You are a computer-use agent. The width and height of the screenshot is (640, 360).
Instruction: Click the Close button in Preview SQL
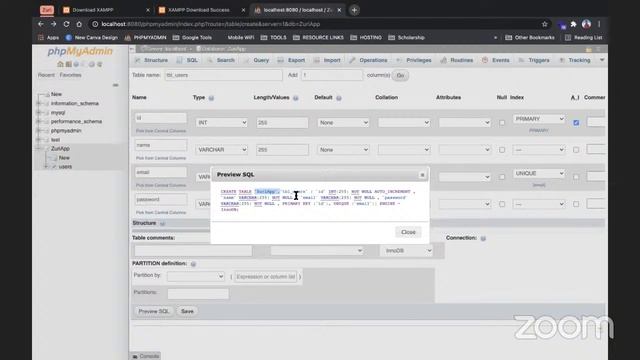pyautogui.click(x=408, y=232)
